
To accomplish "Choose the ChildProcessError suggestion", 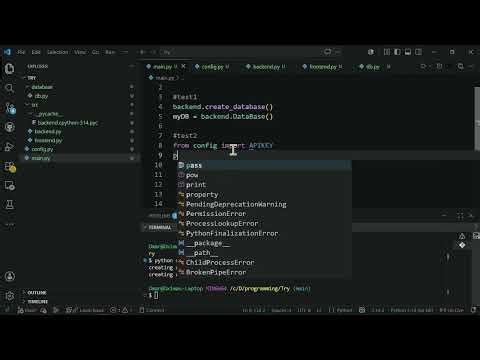I will [x=264, y=262].
